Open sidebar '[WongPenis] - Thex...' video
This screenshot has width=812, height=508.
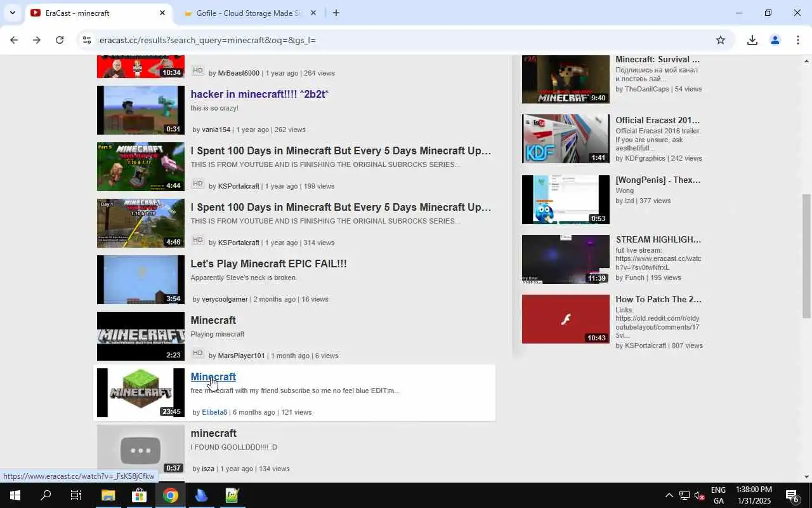[658, 180]
